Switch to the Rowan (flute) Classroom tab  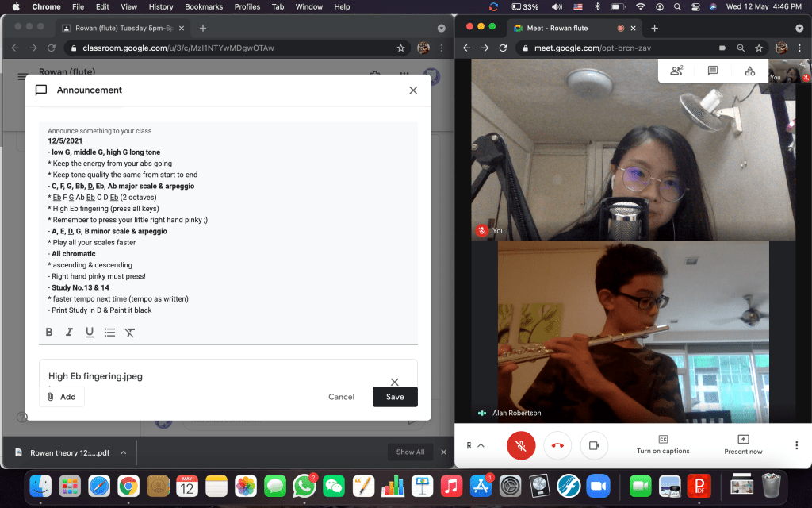point(123,28)
